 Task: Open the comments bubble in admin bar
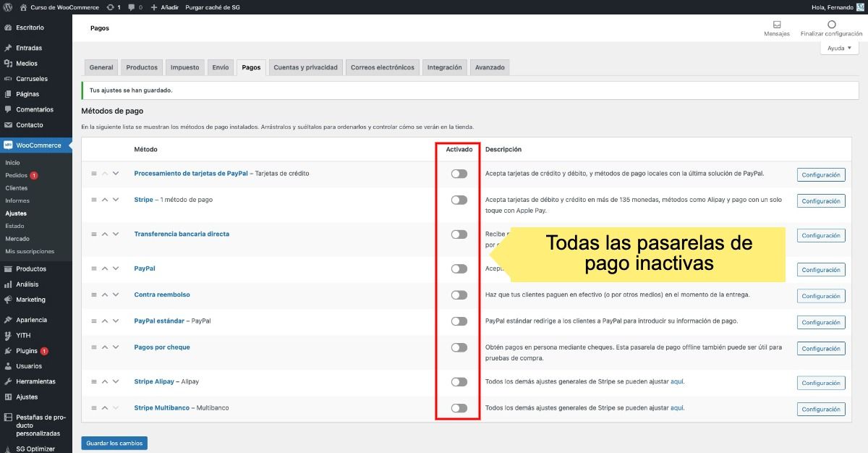(132, 7)
